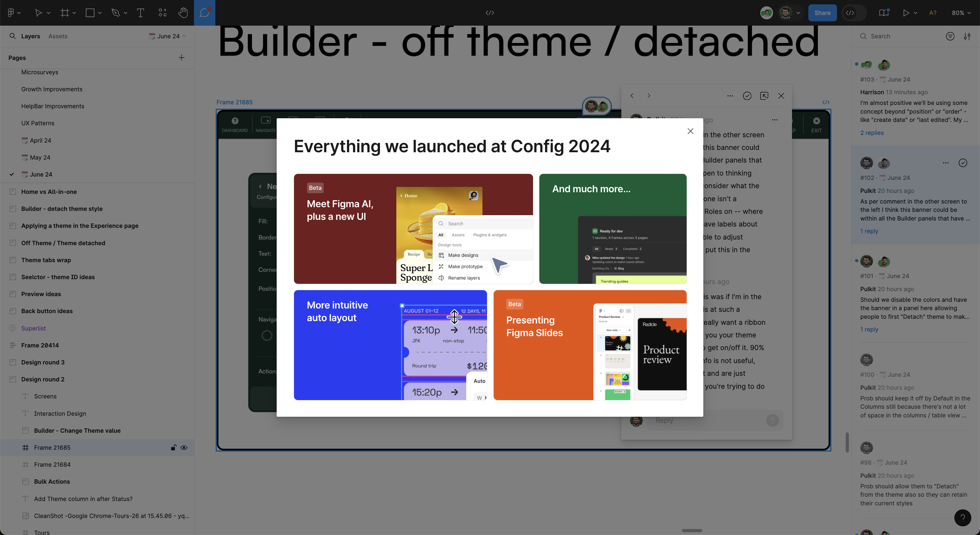980x535 pixels.
Task: Select the Move tool
Action: click(x=38, y=13)
